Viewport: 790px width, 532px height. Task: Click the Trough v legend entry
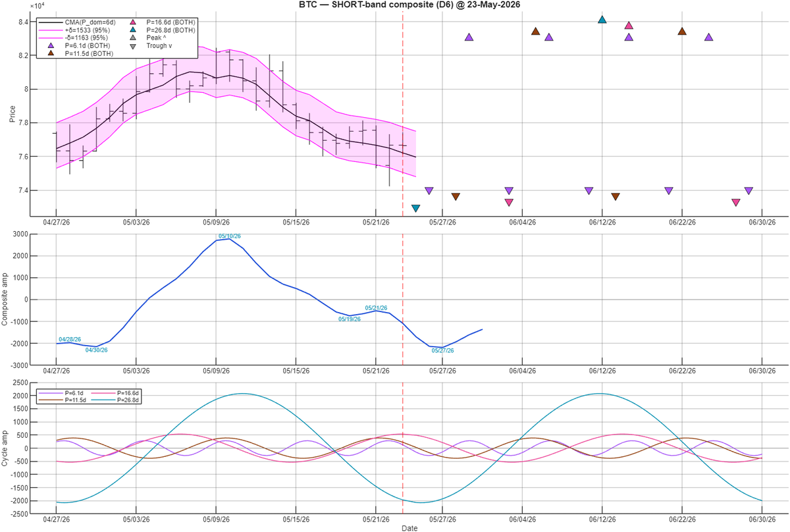click(x=150, y=45)
